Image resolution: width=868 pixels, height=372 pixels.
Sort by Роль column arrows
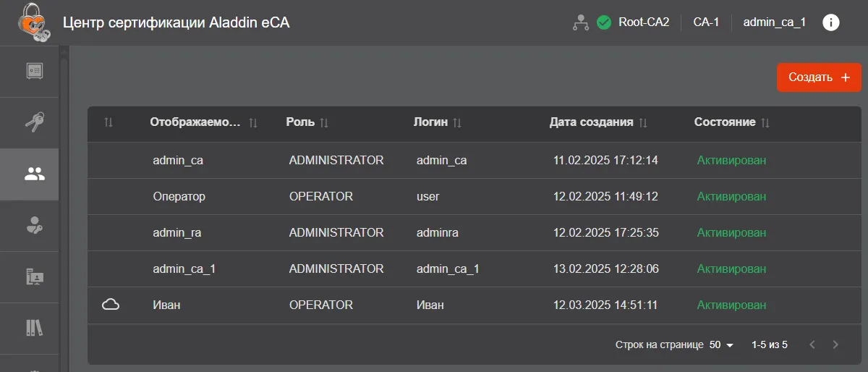(x=324, y=123)
